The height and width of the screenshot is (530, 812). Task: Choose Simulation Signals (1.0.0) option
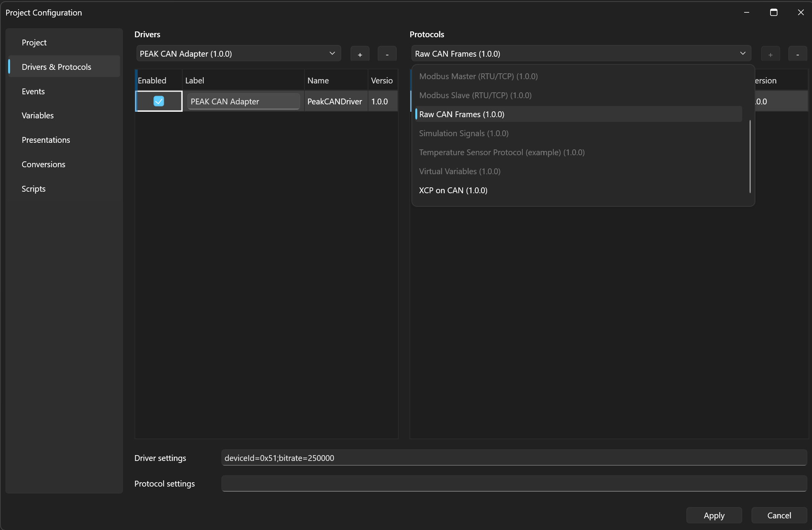[x=579, y=133]
